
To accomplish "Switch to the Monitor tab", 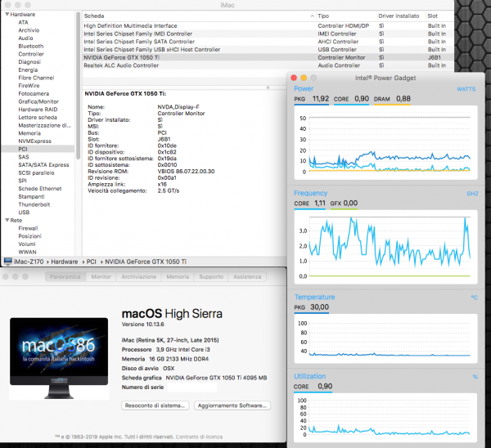I will click(101, 277).
